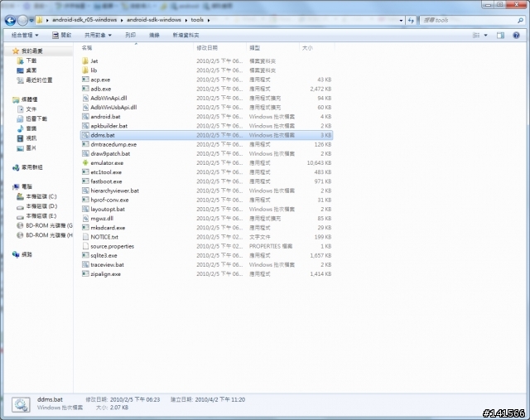
Task: Select 最近的位置 recent places in sidebar
Action: click(x=39, y=80)
